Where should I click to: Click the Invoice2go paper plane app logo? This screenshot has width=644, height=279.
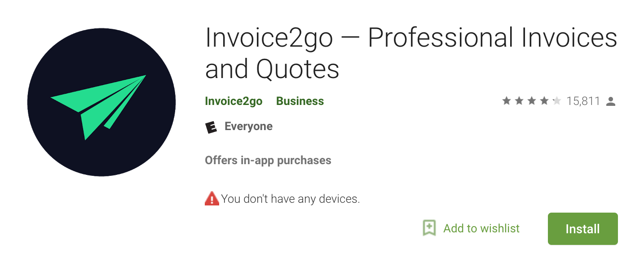coord(101,102)
